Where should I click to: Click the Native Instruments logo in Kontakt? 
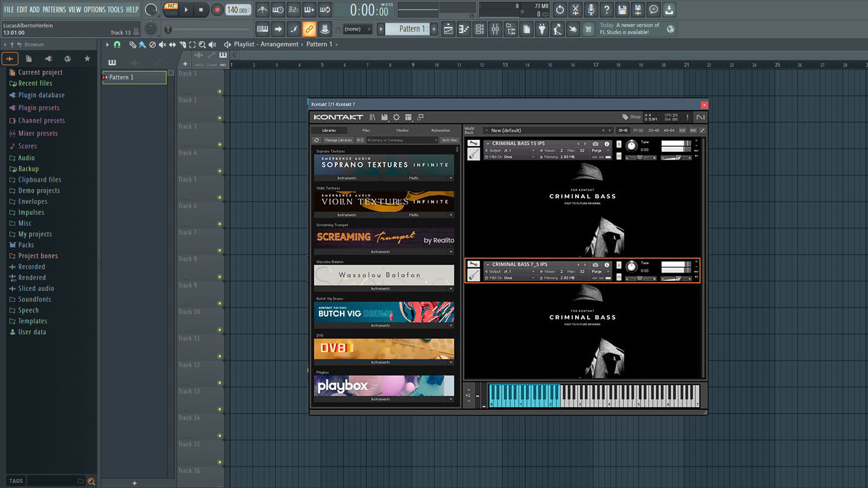coord(700,117)
